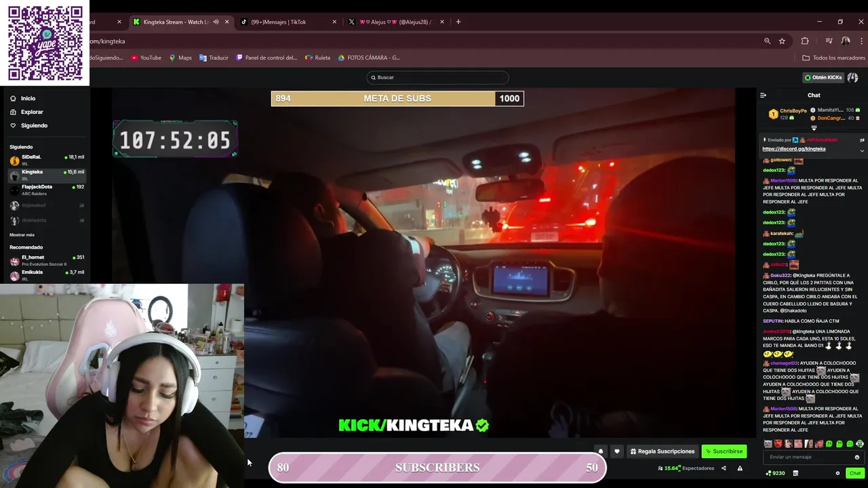868x488 pixels.
Task: Open browser extensions puzzle icon
Action: (805, 41)
